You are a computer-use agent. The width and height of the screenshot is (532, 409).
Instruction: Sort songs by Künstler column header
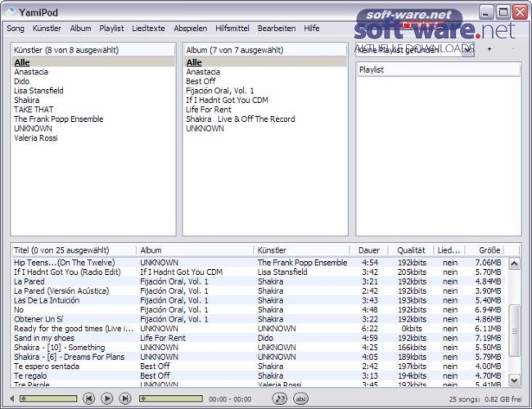[x=302, y=250]
